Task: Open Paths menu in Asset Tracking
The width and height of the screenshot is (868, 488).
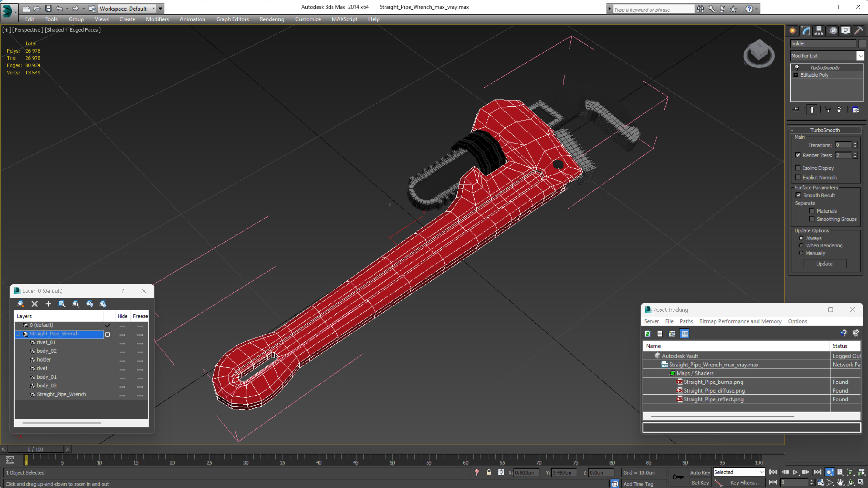Action: coord(686,321)
